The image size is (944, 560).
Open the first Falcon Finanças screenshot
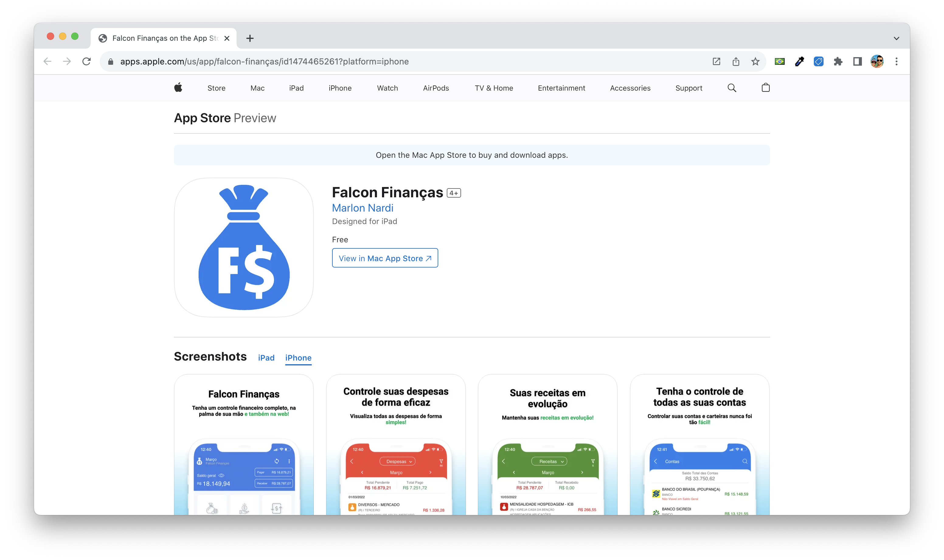point(244,444)
